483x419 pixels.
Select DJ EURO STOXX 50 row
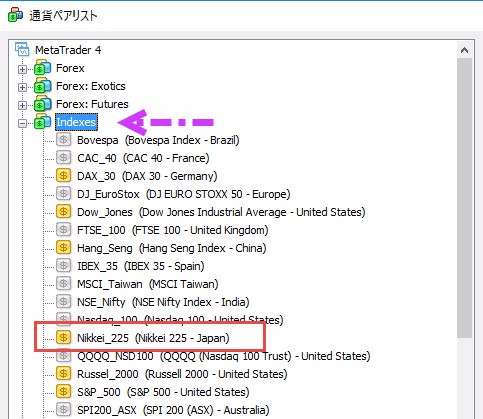(184, 194)
